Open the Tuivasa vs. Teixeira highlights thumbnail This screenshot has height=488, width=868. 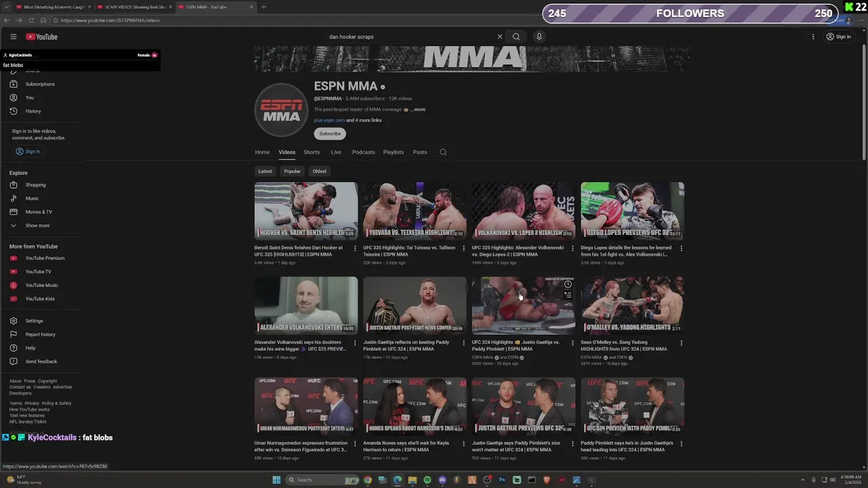point(414,211)
